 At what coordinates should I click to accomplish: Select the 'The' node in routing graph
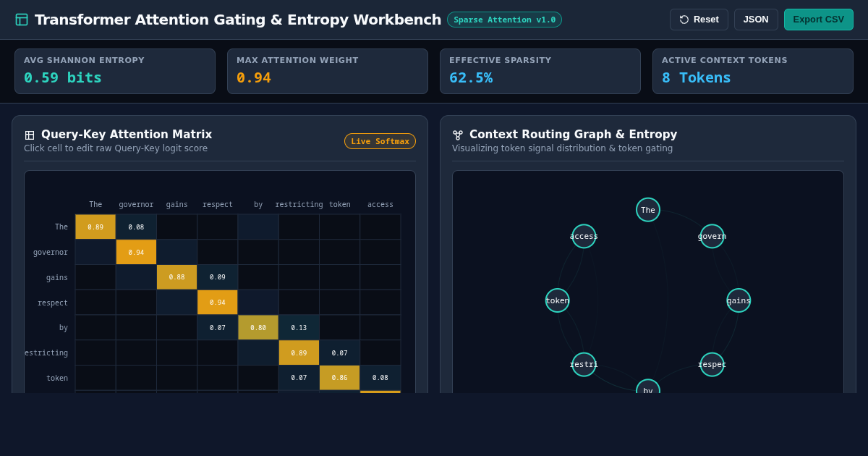coord(648,210)
